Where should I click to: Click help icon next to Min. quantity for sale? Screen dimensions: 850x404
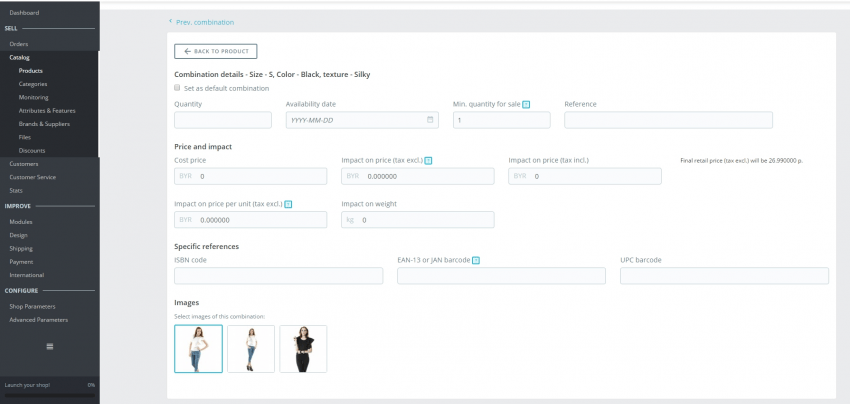tap(526, 104)
